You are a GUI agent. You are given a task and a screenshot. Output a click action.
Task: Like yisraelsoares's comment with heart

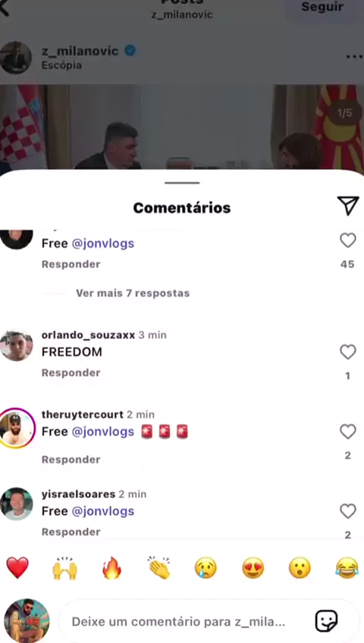tap(347, 511)
